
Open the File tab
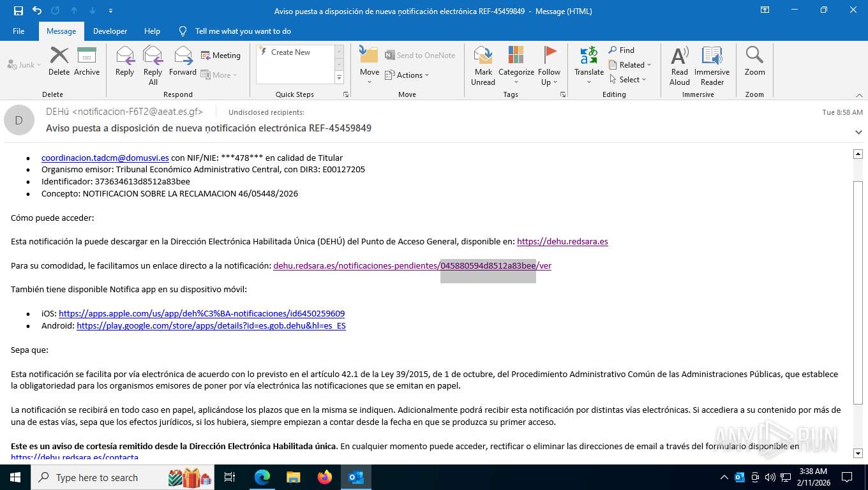19,31
